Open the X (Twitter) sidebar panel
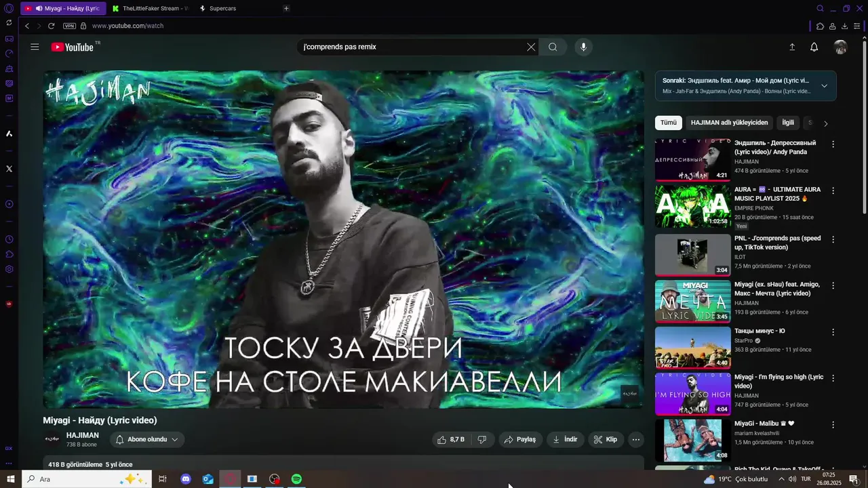 (x=9, y=169)
